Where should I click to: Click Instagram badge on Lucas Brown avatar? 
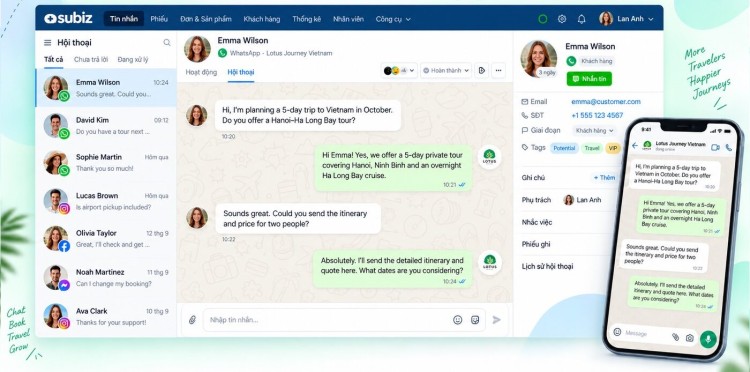pyautogui.click(x=64, y=208)
